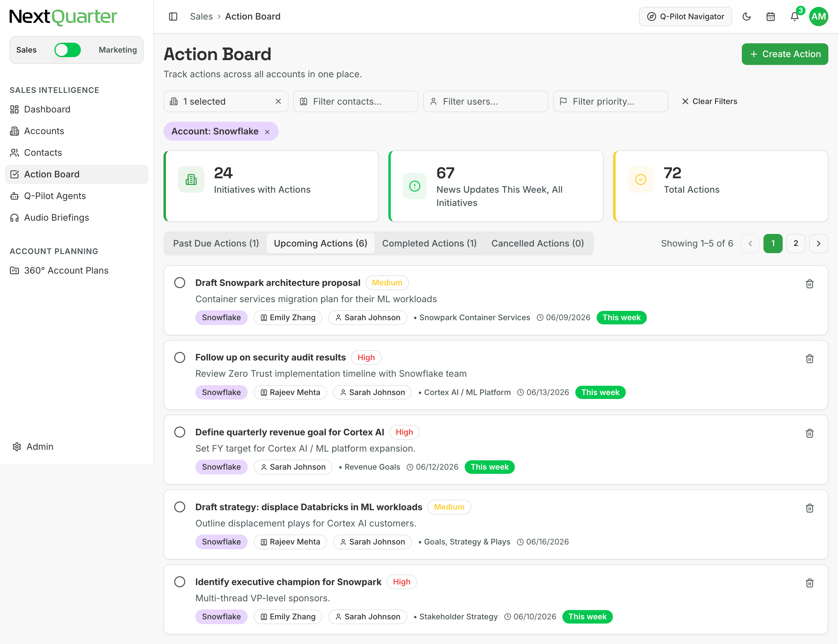
Task: Click Emily Zhang contact on Snowpark proposal
Action: click(x=288, y=317)
